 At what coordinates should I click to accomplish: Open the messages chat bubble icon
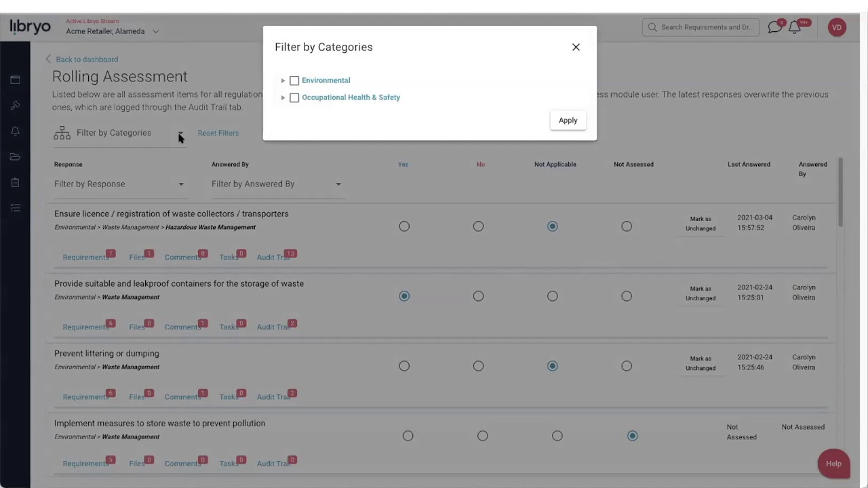pyautogui.click(x=774, y=27)
